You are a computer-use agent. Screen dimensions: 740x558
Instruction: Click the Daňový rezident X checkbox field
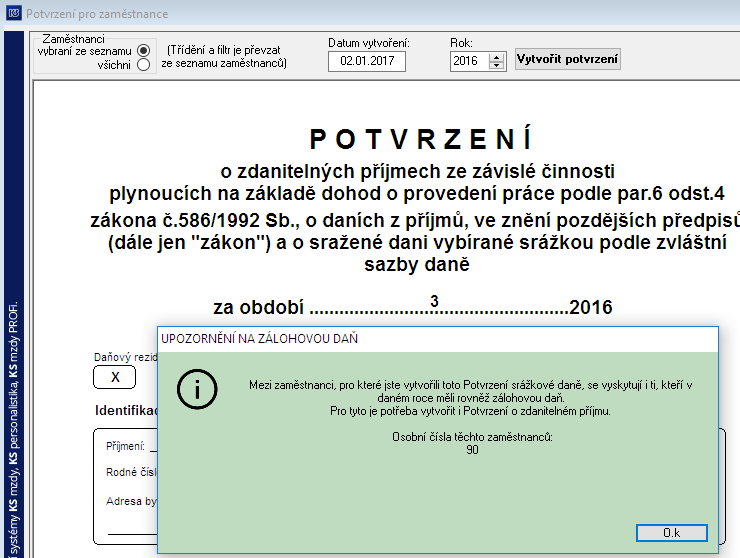point(115,377)
